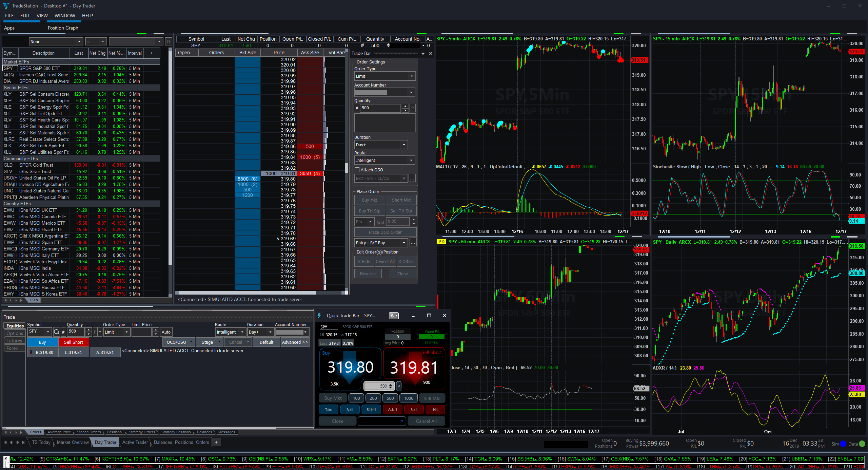Click the matrix horizontal scrollbar
The height and width of the screenshot is (470, 868).
click(x=247, y=293)
